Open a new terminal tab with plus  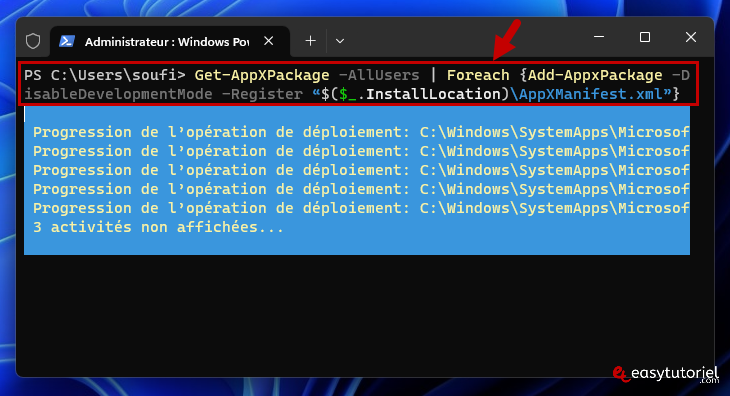pos(311,41)
